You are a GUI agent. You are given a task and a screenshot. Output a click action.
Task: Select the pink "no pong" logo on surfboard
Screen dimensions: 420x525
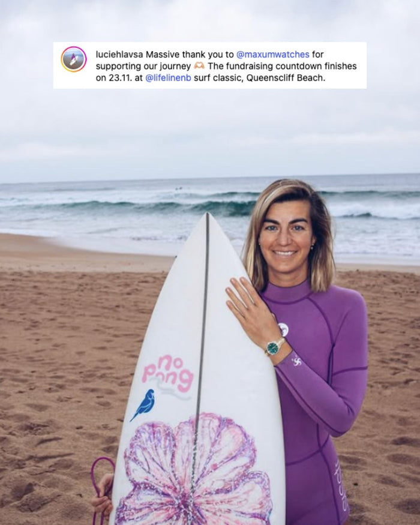168,374
